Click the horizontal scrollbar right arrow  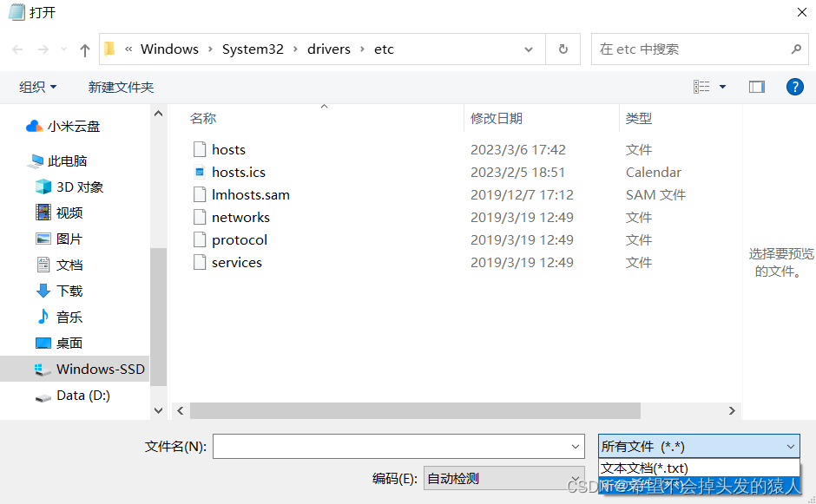point(732,410)
